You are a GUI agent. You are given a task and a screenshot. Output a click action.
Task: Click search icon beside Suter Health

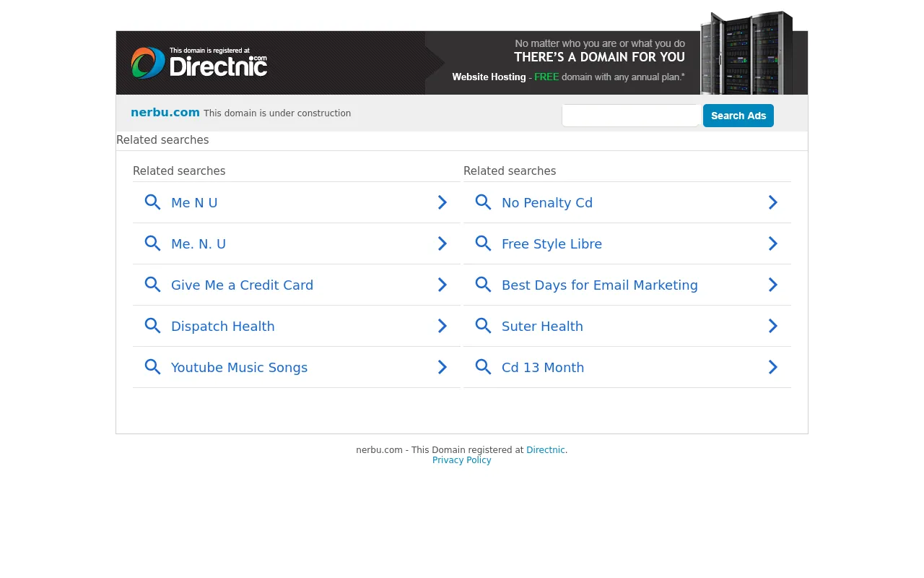click(x=483, y=326)
